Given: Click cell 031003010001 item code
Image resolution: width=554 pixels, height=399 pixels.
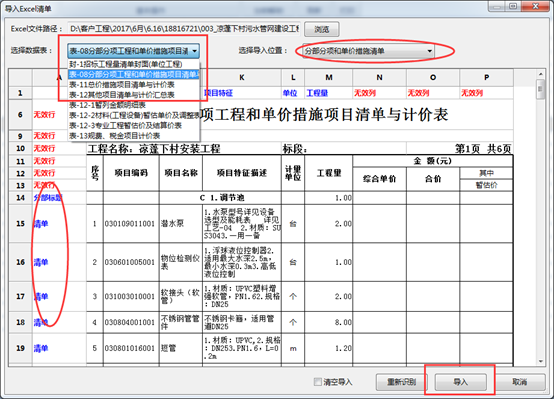Looking at the screenshot, I should 131,297.
